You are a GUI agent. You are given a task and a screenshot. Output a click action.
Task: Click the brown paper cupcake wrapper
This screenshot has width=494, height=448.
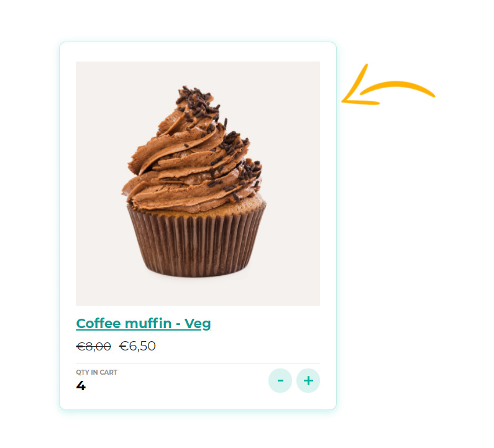[x=196, y=242]
